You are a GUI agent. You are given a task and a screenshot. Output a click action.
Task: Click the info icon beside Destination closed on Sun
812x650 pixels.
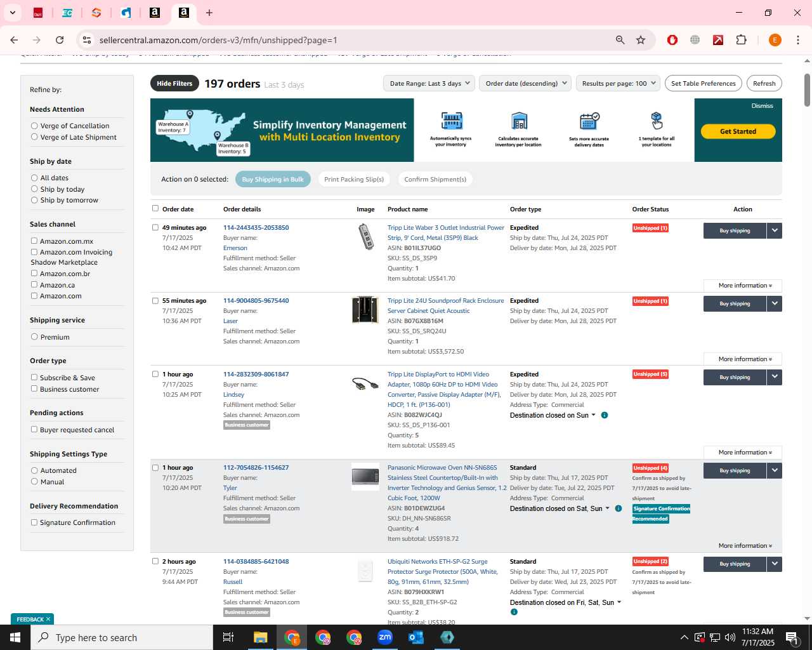(x=605, y=415)
